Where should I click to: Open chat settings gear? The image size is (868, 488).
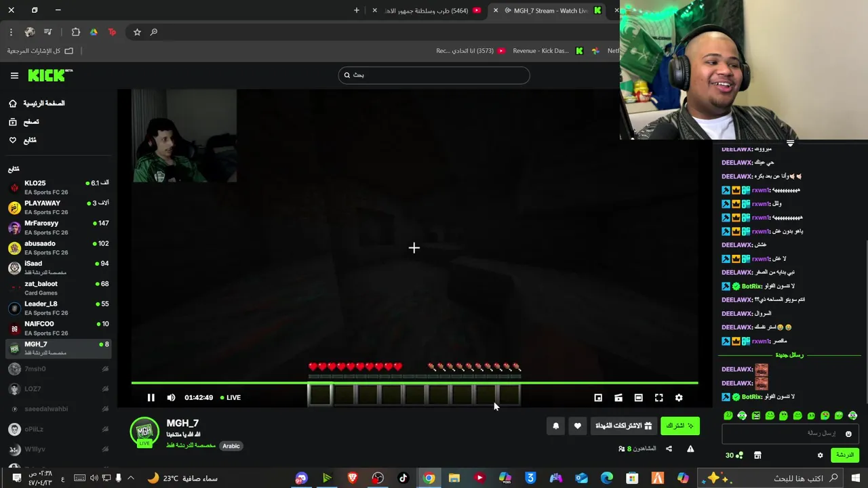(820, 455)
